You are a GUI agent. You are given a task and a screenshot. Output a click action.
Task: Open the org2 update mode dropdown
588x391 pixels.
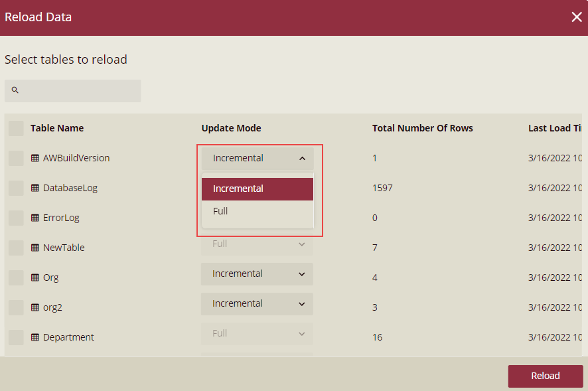(257, 303)
